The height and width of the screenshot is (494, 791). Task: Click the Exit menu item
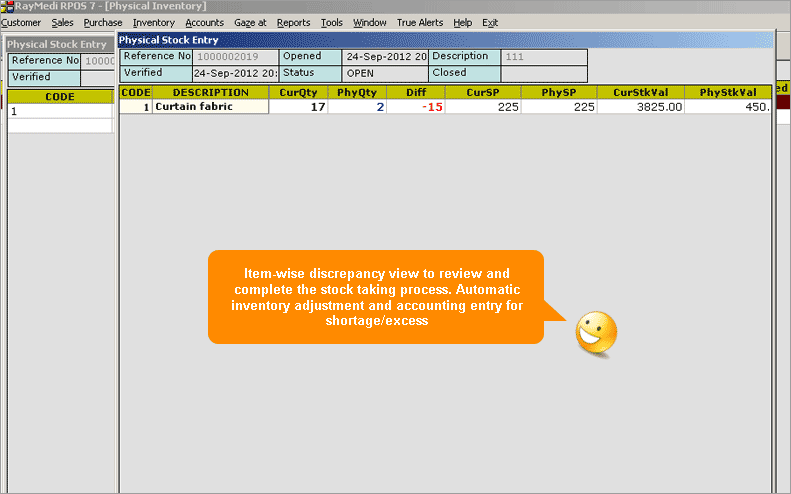click(x=490, y=22)
